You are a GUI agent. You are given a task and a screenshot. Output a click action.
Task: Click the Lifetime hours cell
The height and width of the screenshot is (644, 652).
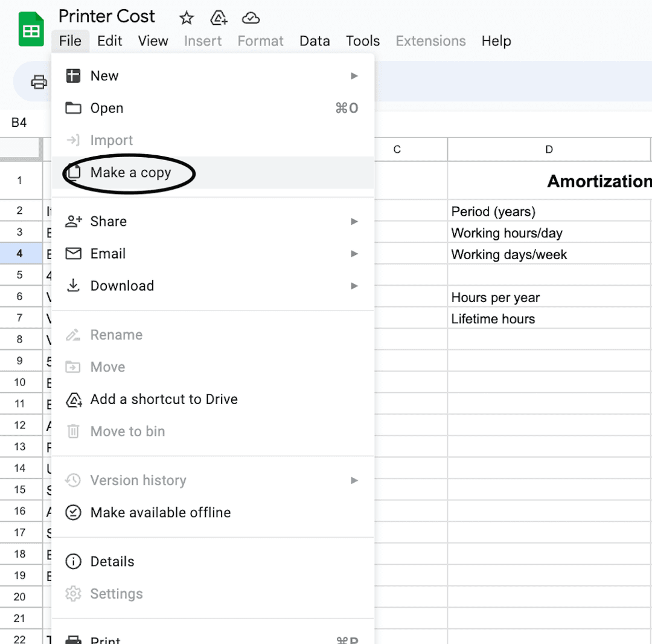point(550,318)
